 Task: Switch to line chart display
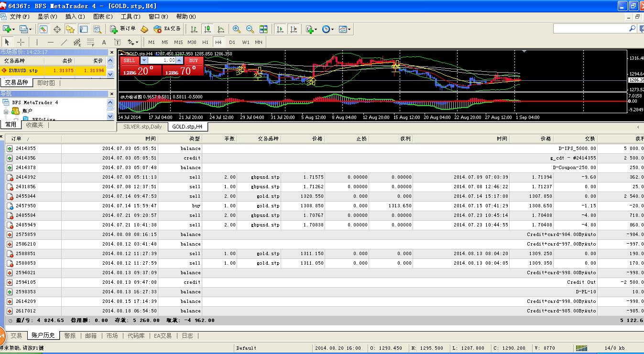point(221,29)
